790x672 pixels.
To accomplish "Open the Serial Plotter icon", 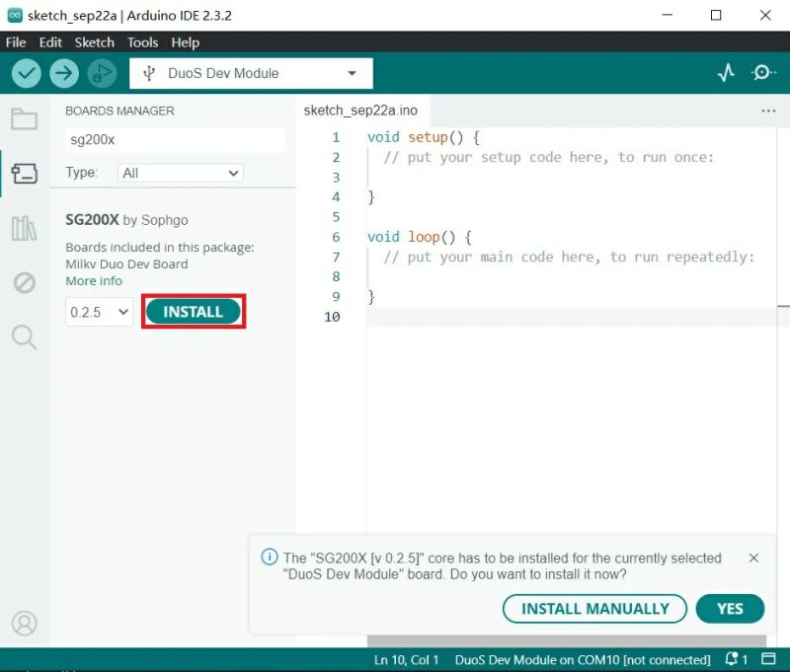I will (727, 73).
